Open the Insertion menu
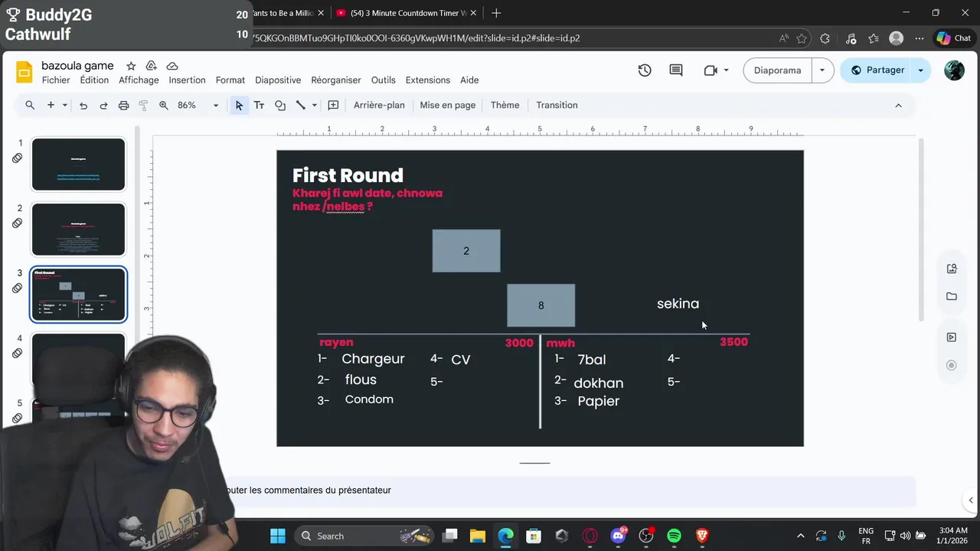980x551 pixels. coord(187,80)
